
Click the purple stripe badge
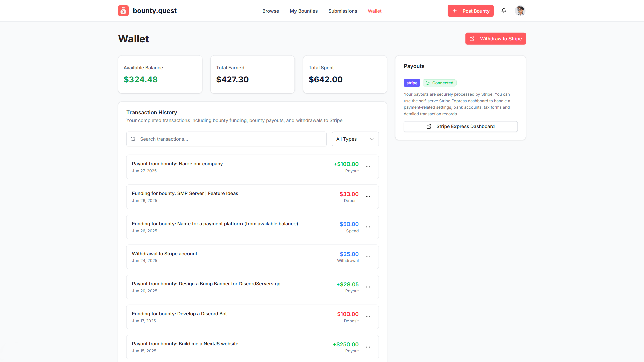coord(412,83)
